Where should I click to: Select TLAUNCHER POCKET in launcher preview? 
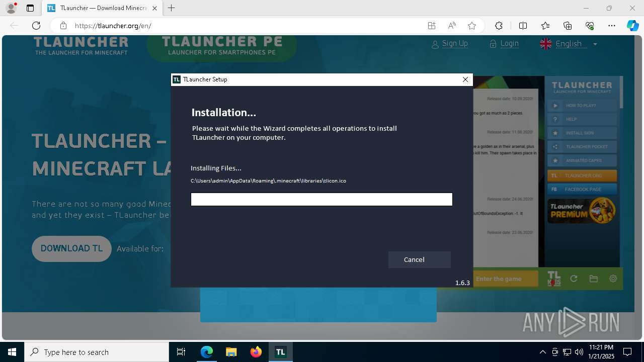click(582, 147)
